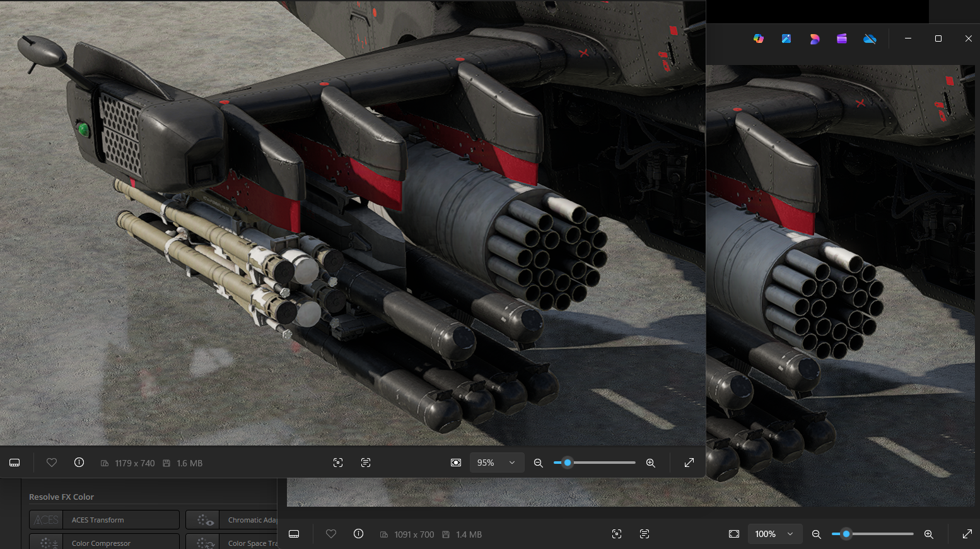
Task: Open Microsoft Designer from the Photos title bar
Action: [x=786, y=38]
